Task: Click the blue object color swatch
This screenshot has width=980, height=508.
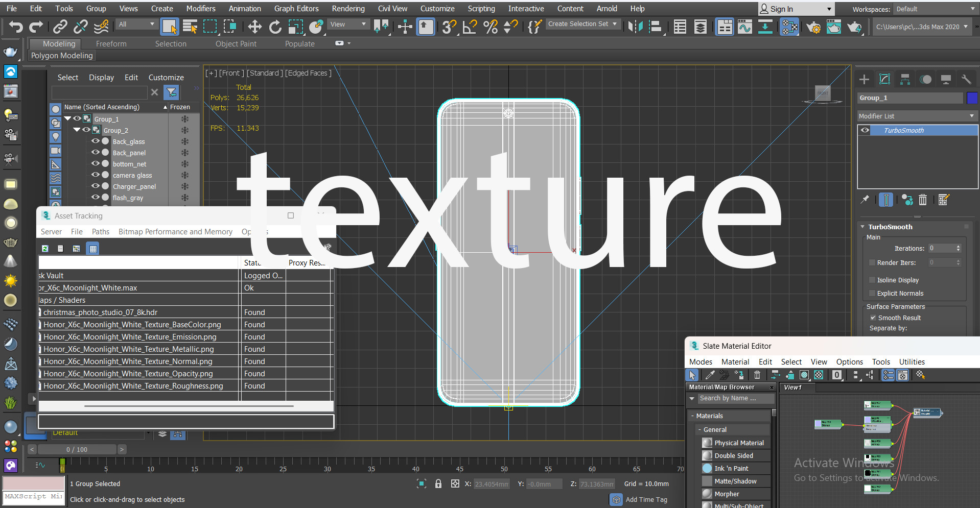Action: point(972,98)
